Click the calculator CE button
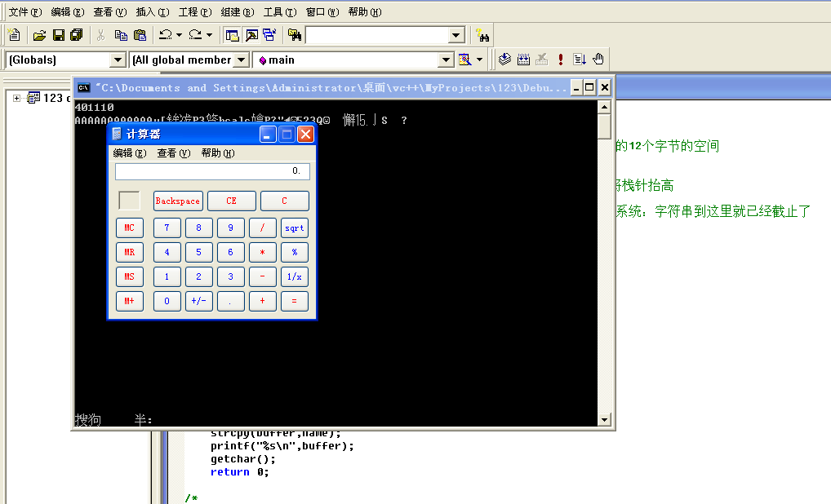 (232, 201)
